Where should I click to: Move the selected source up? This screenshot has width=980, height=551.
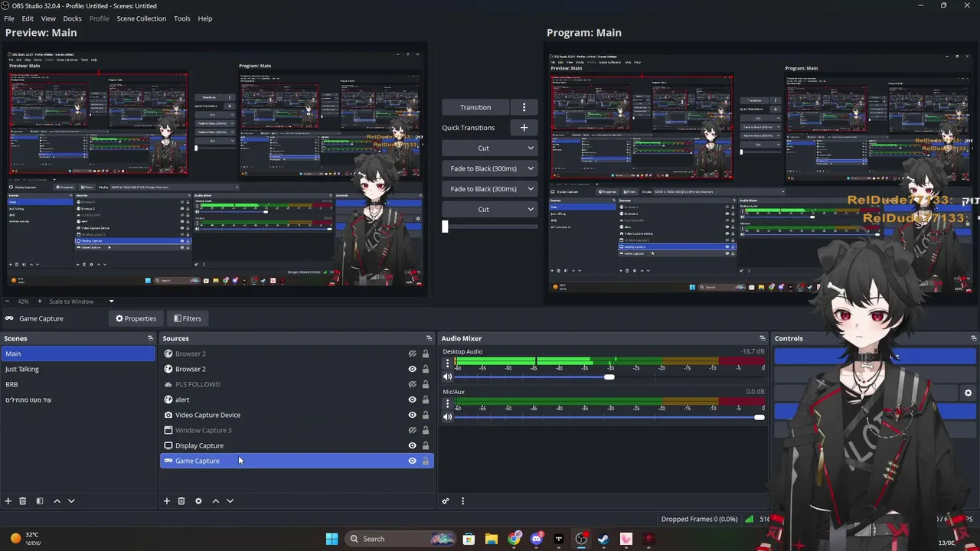click(216, 501)
